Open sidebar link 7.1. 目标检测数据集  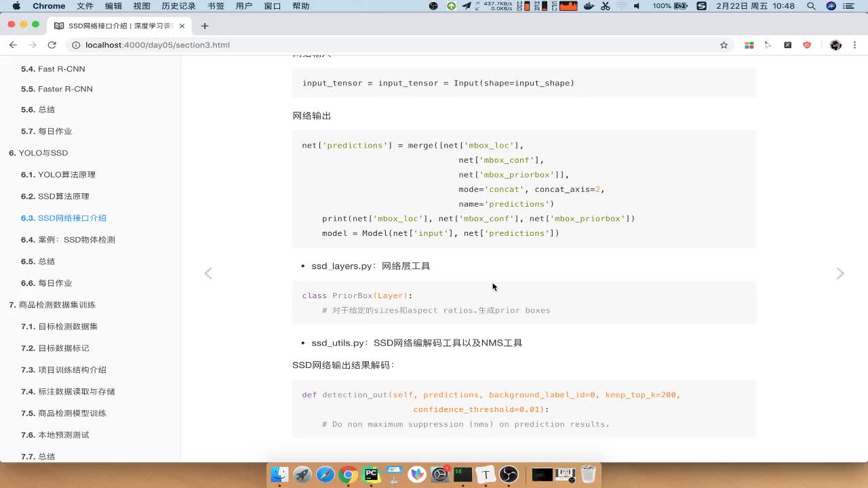[60, 327]
